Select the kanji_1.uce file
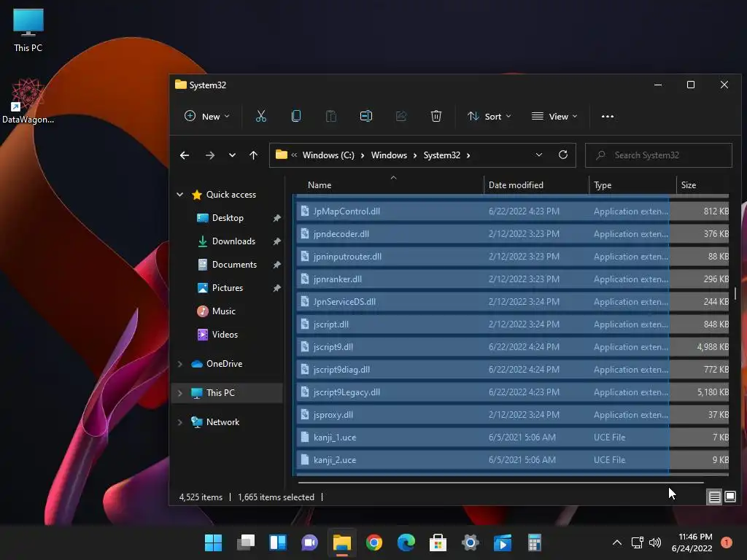The height and width of the screenshot is (560, 747). tap(512, 437)
